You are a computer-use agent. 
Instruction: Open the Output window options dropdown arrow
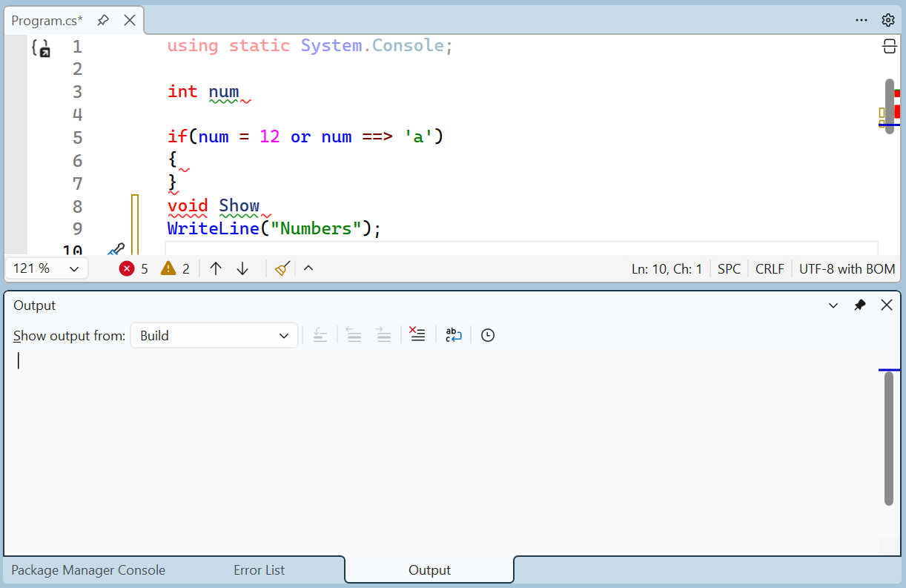click(x=833, y=305)
